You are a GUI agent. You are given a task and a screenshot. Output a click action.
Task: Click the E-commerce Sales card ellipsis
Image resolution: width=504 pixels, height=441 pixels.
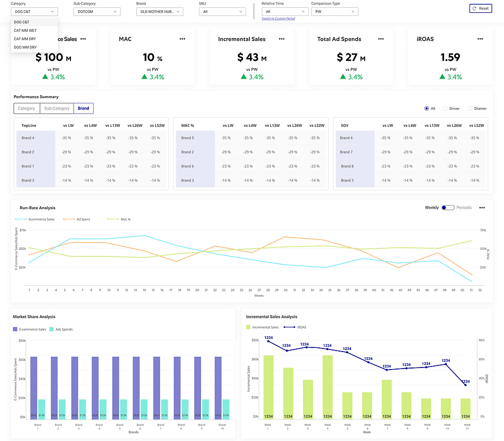tap(83, 39)
